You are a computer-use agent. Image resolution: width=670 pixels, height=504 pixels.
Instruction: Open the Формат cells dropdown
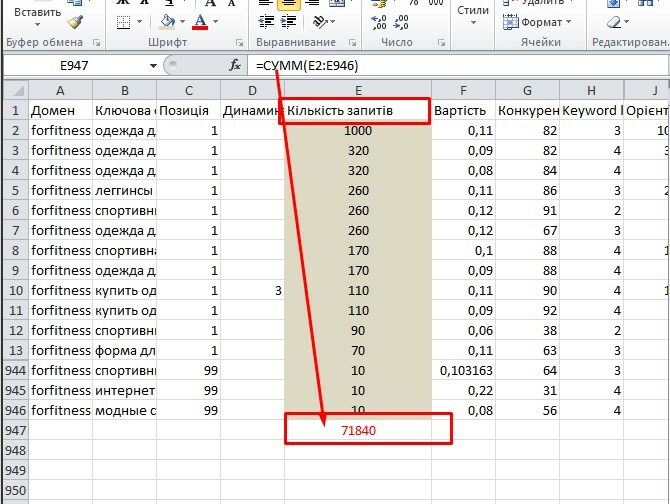pos(537,22)
